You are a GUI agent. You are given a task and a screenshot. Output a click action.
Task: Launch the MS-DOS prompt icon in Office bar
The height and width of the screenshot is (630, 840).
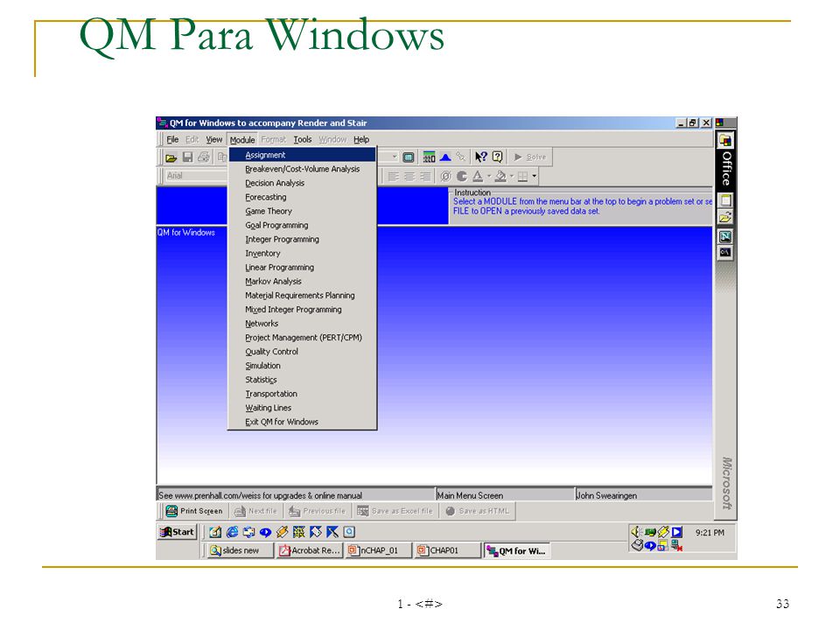(725, 252)
